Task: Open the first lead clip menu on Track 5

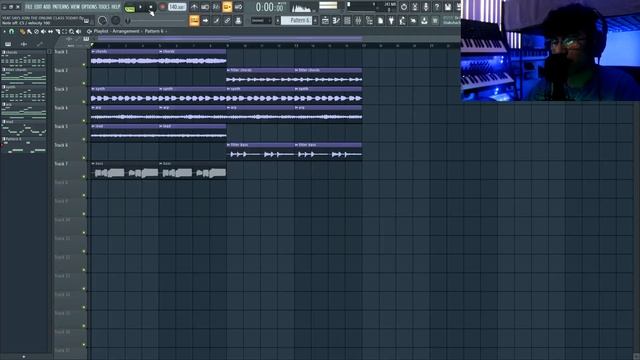Action: 93,127
